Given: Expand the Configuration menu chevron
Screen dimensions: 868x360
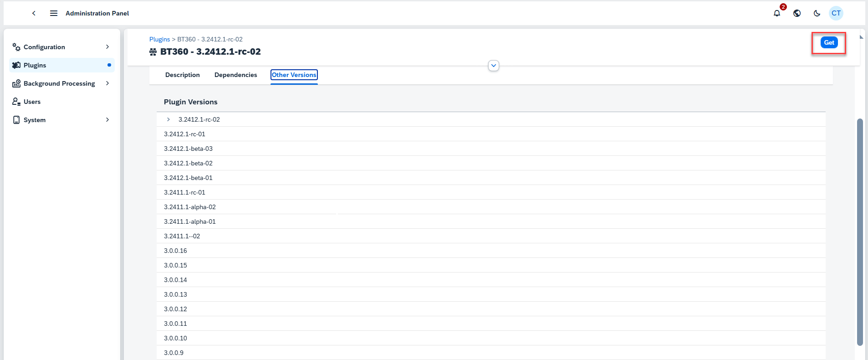Looking at the screenshot, I should 107,47.
